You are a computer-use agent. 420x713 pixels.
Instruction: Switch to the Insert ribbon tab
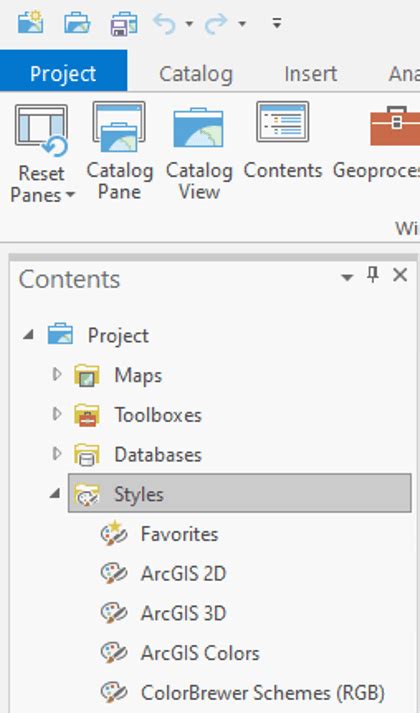[310, 74]
